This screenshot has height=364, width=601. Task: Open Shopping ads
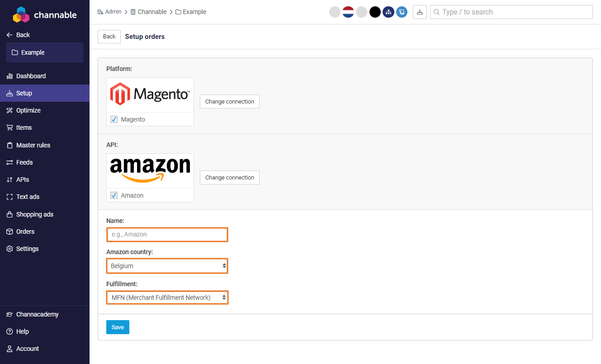click(45, 214)
